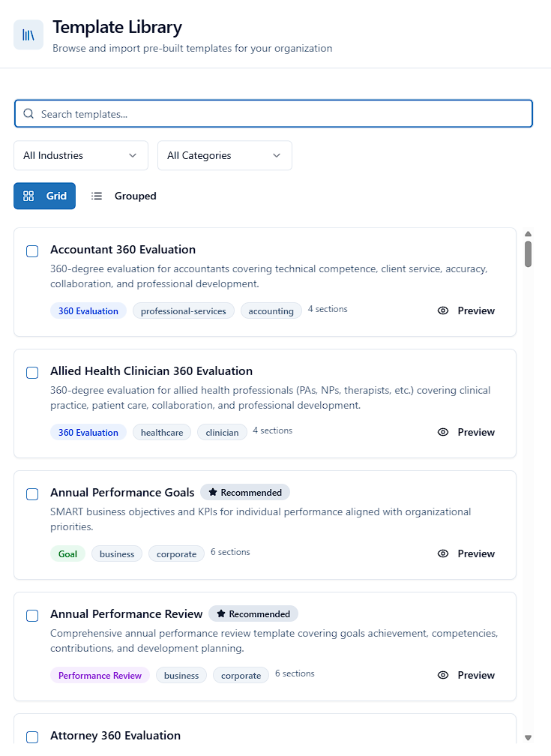
Task: Click business tag on Annual Performance Goals
Action: [117, 554]
